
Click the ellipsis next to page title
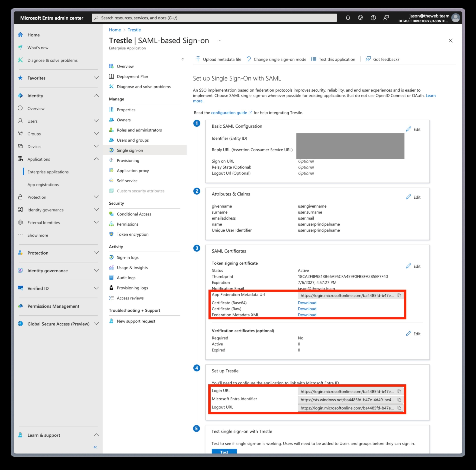[x=219, y=41]
